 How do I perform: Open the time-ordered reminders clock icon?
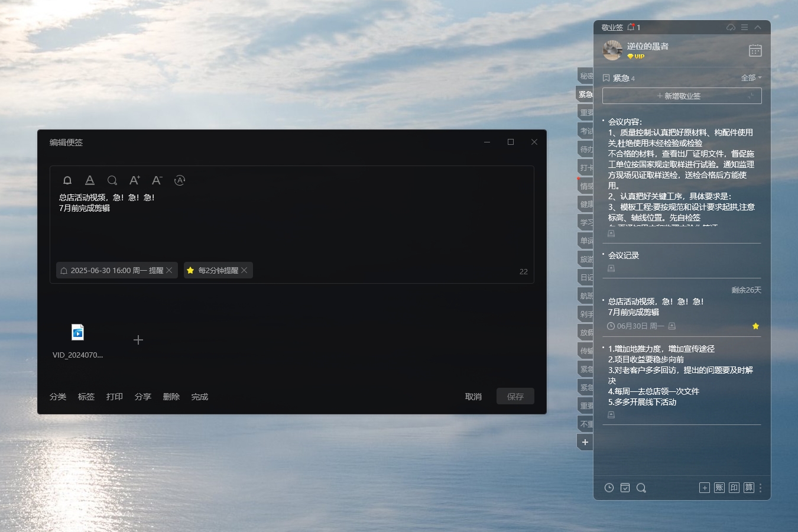pos(609,488)
